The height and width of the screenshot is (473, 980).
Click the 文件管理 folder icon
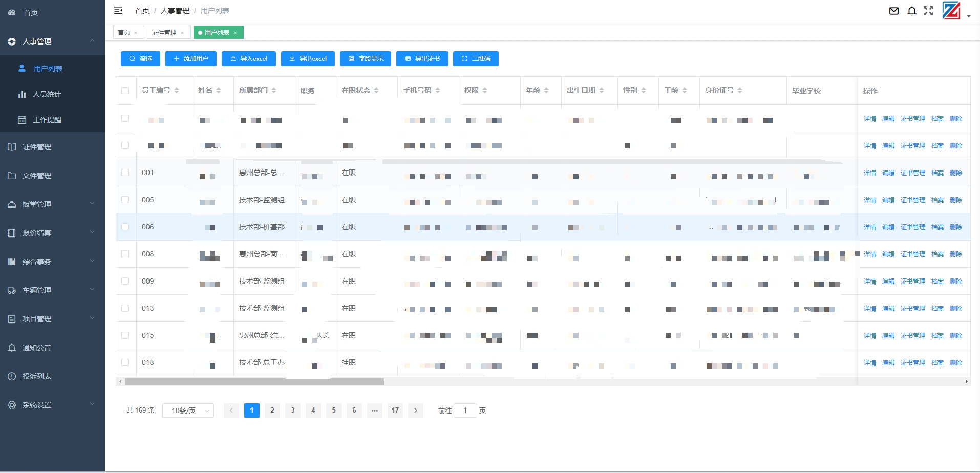pos(12,176)
